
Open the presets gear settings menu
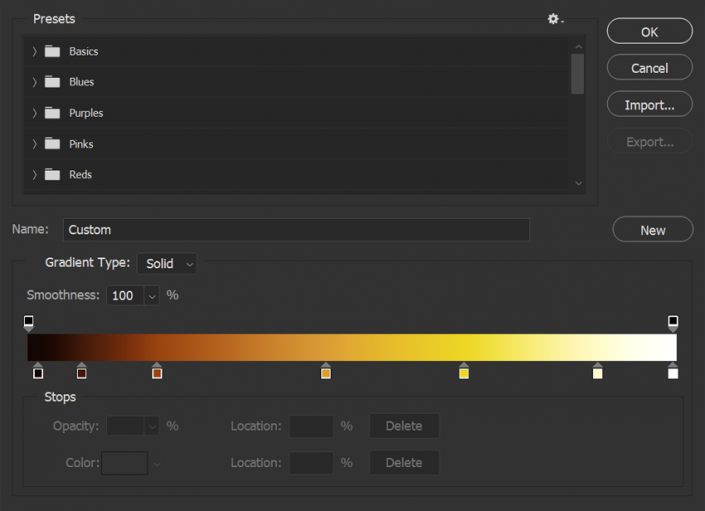pos(554,19)
